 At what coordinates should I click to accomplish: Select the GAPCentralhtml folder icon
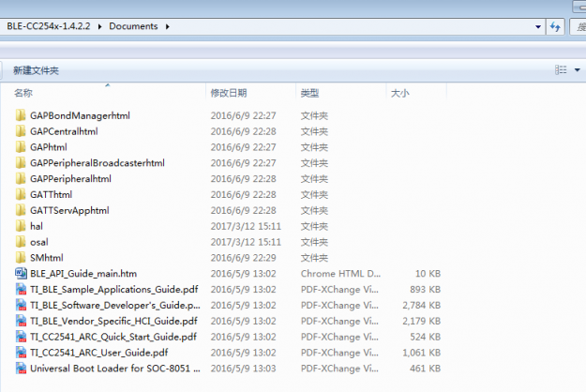tap(21, 131)
